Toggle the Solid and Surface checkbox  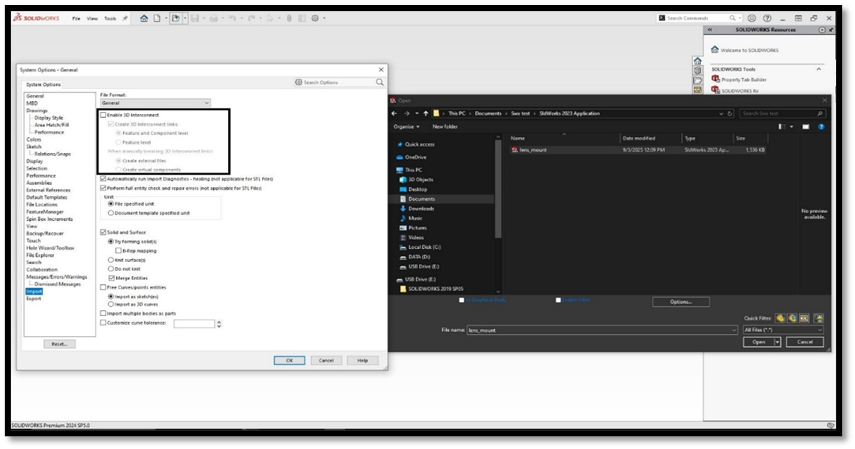coord(103,232)
